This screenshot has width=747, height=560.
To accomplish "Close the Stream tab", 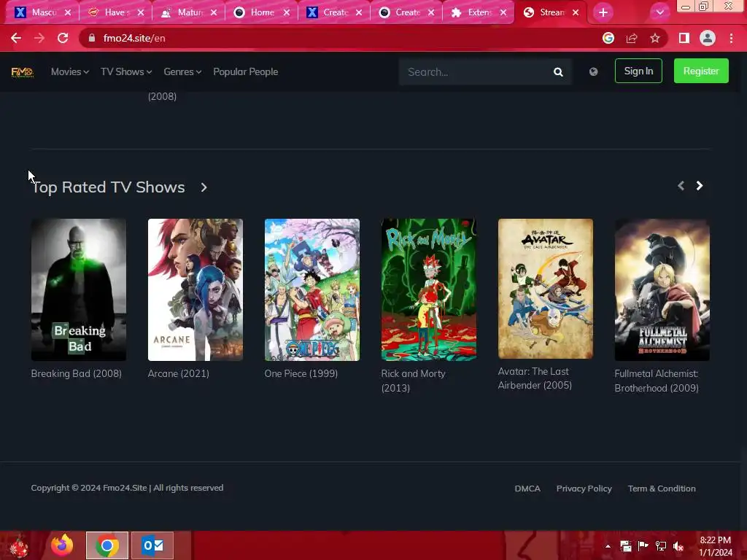I will [576, 12].
